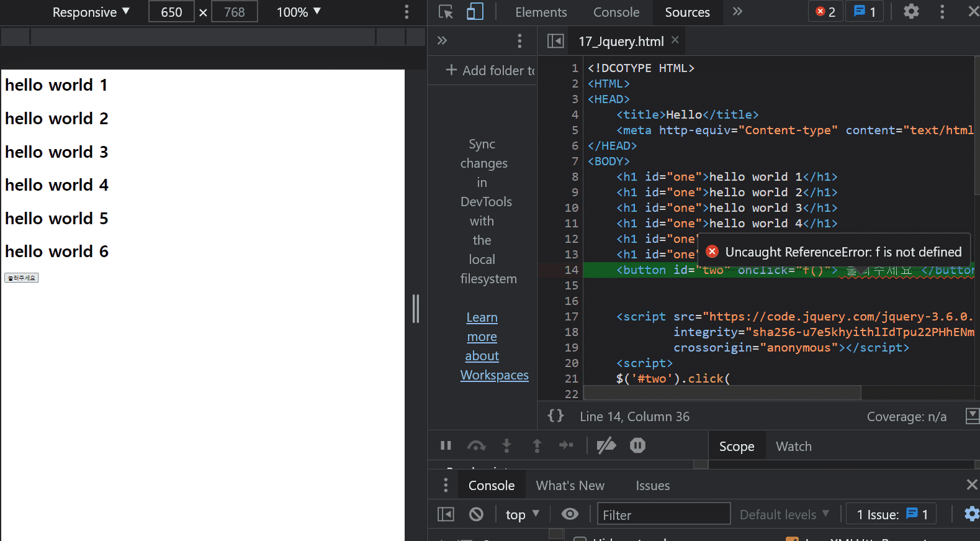Click the small button below hello world 6
This screenshot has height=541, width=980.
[22, 278]
